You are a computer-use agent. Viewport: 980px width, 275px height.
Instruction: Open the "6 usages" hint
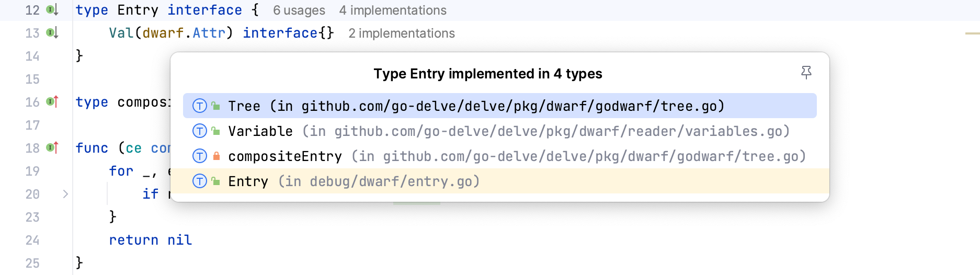pos(299,10)
